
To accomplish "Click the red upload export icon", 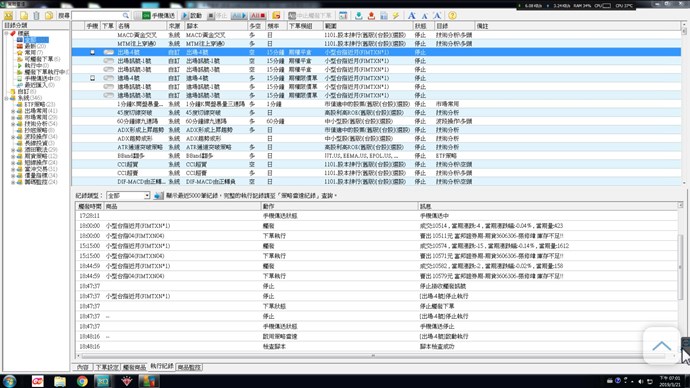I will point(371,15).
